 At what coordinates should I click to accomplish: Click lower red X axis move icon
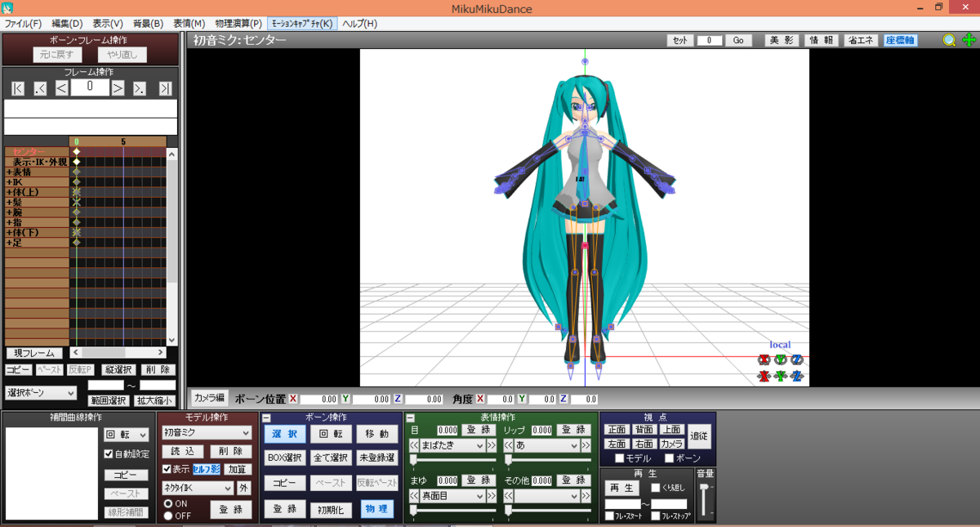click(x=764, y=377)
